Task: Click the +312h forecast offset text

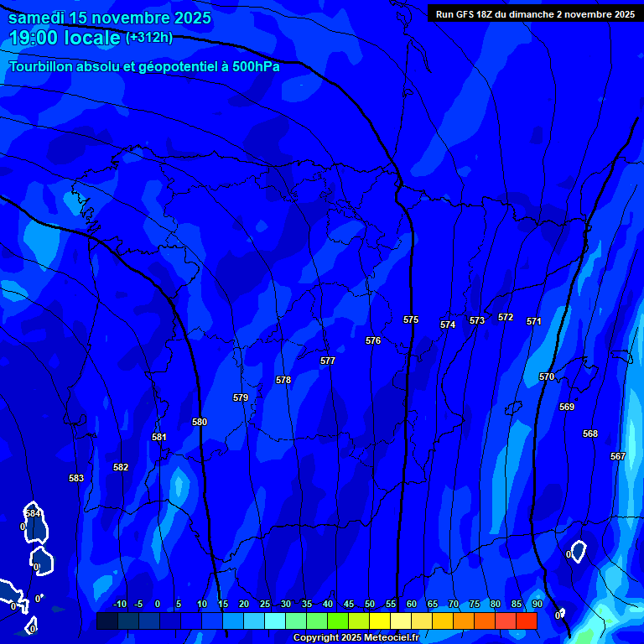Action: point(149,37)
